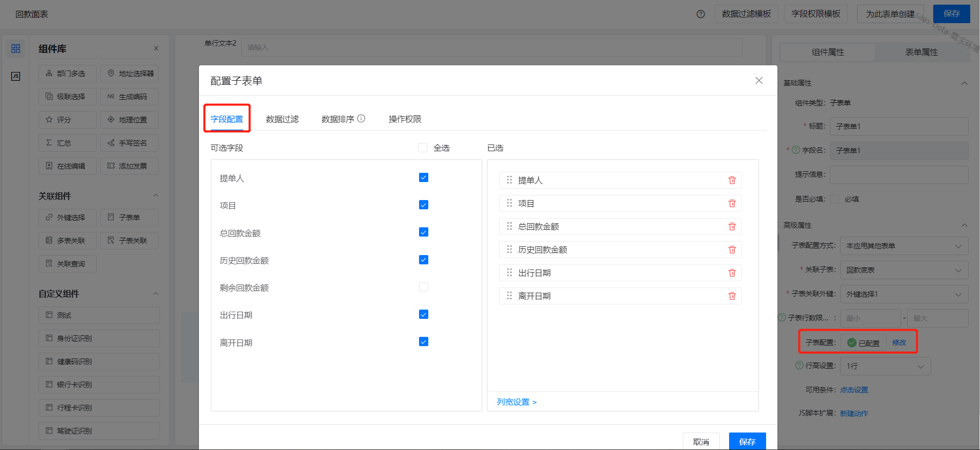Switch to 数据排序 tab
The image size is (980, 450).
coord(338,119)
